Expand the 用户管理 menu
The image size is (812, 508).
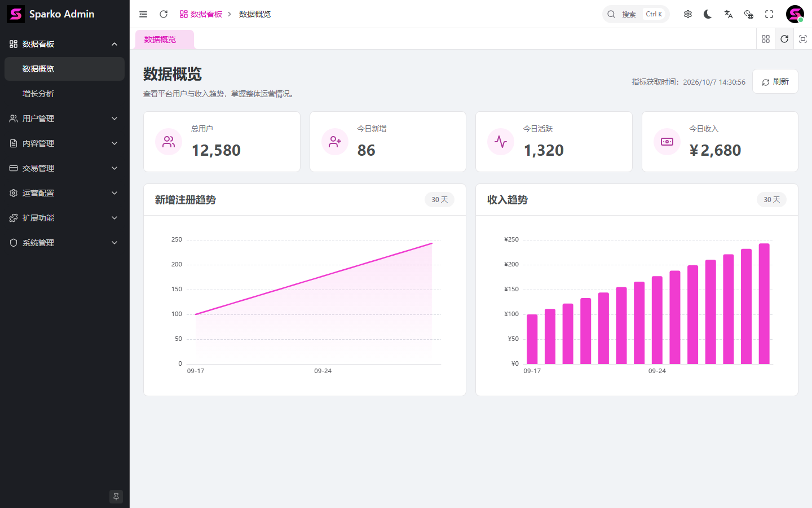[64, 119]
